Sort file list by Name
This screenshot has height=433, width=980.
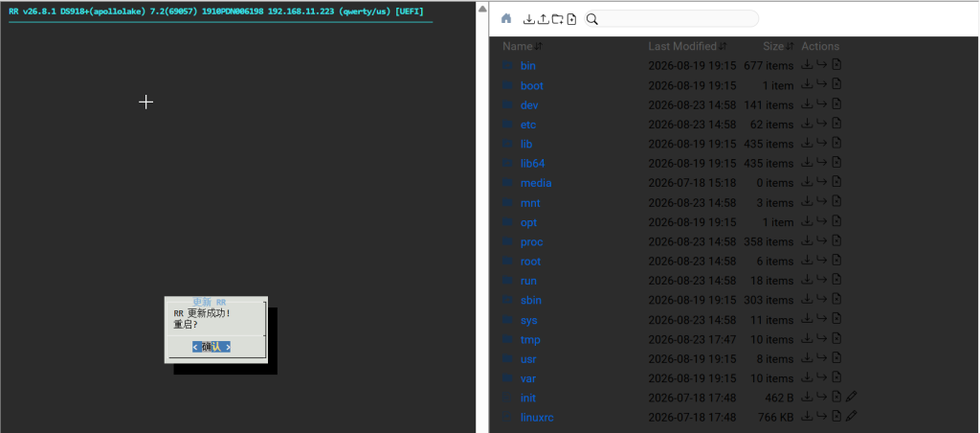click(523, 46)
